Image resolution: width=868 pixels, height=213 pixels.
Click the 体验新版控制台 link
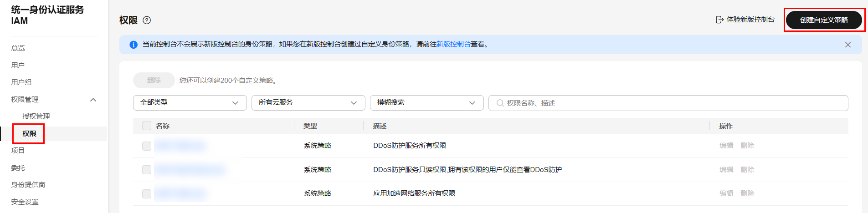tap(750, 20)
